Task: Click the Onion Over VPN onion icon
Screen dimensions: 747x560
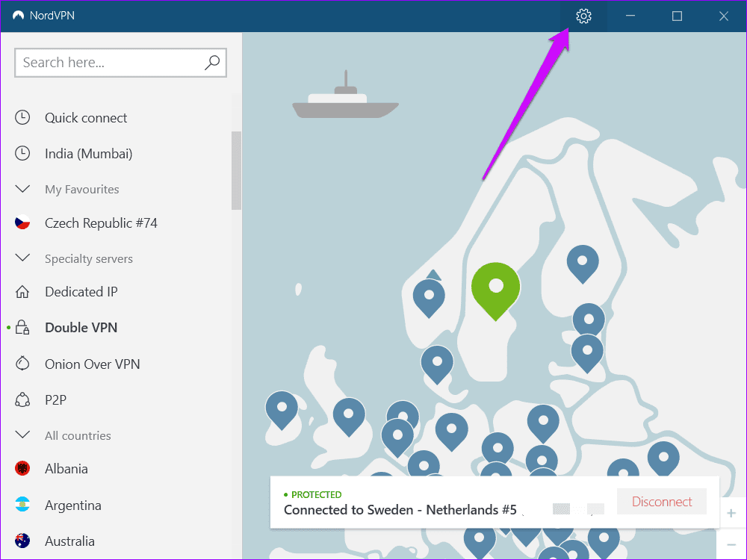Action: pyautogui.click(x=22, y=364)
